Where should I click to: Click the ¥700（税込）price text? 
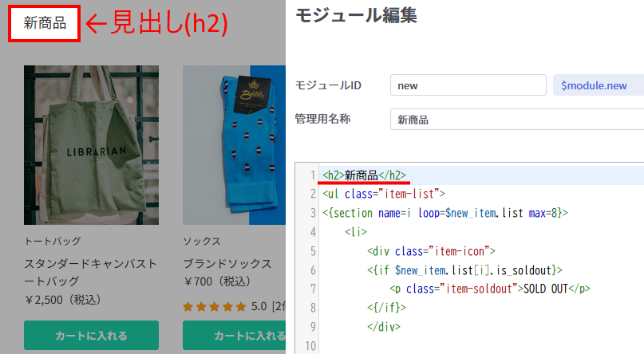[217, 281]
